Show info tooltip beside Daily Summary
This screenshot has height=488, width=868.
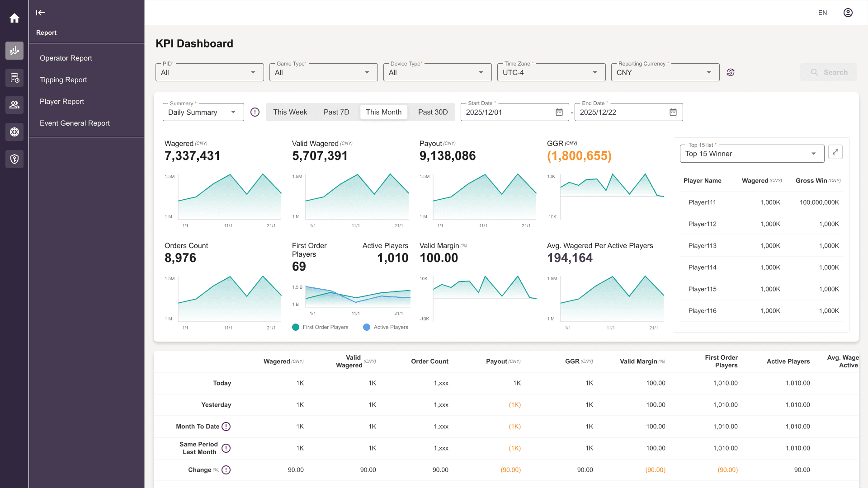tap(255, 112)
